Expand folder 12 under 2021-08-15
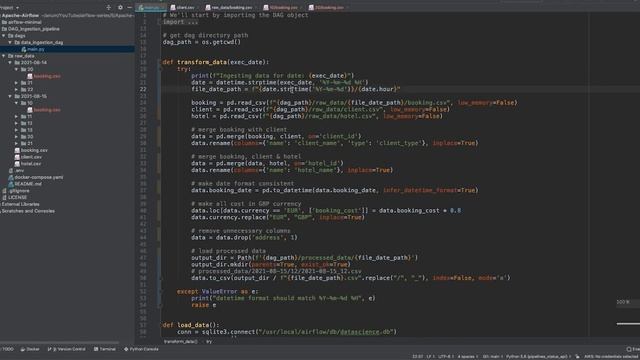 click(17, 123)
